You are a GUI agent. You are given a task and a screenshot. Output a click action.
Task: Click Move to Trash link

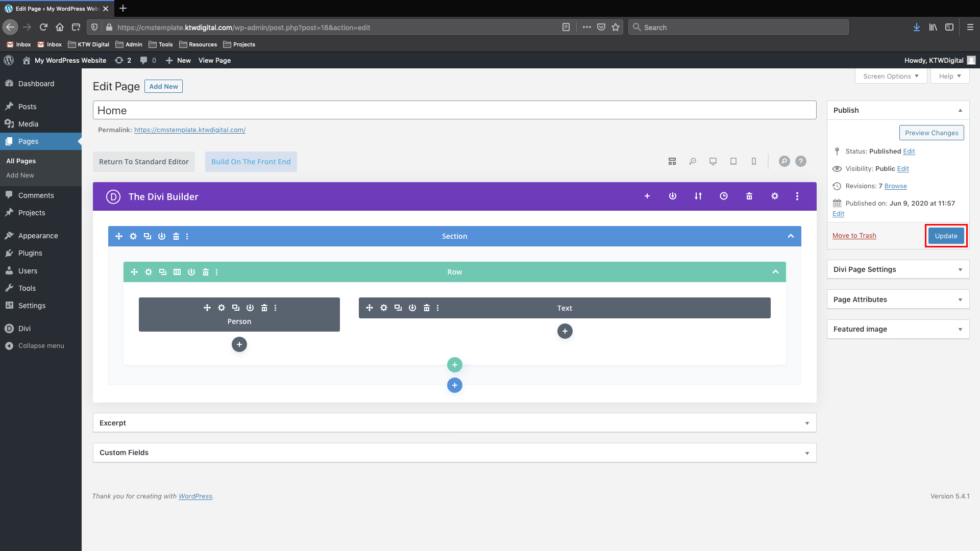[x=854, y=236]
